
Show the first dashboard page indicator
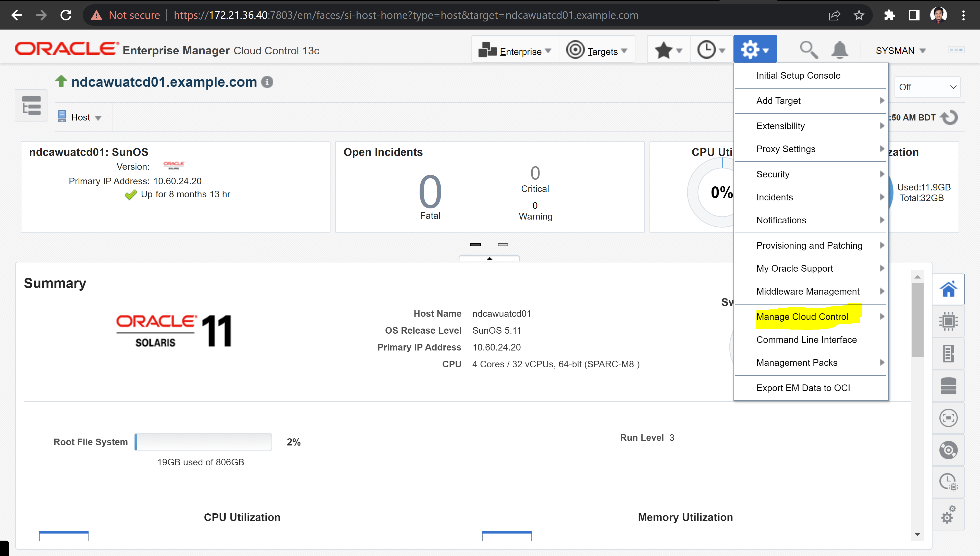pos(475,245)
